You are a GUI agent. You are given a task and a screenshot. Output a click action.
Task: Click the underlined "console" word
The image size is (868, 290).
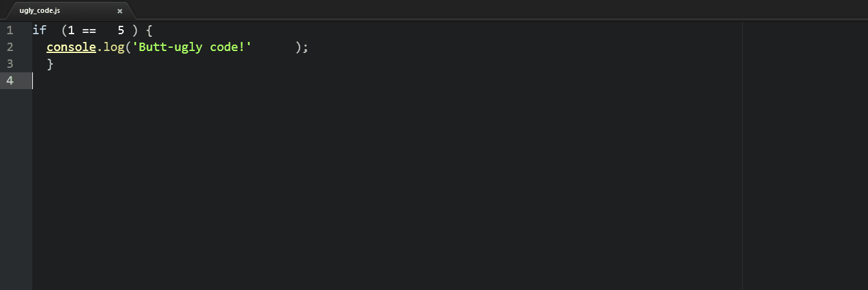tap(71, 47)
